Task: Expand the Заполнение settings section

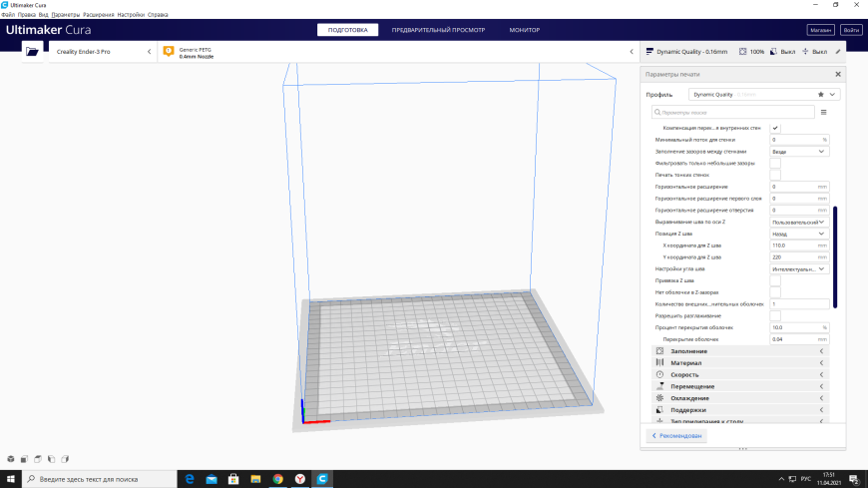Action: click(x=740, y=351)
